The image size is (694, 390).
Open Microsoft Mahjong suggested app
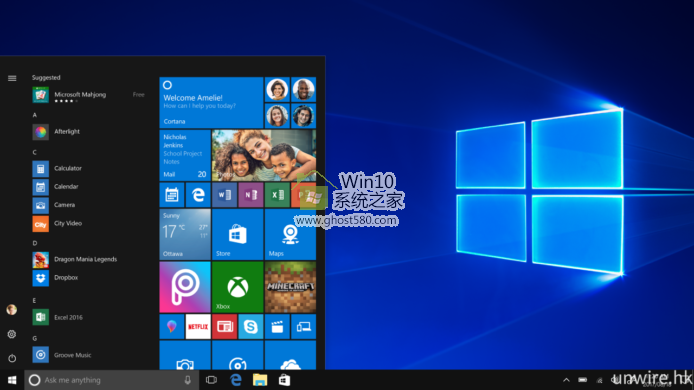click(x=89, y=95)
